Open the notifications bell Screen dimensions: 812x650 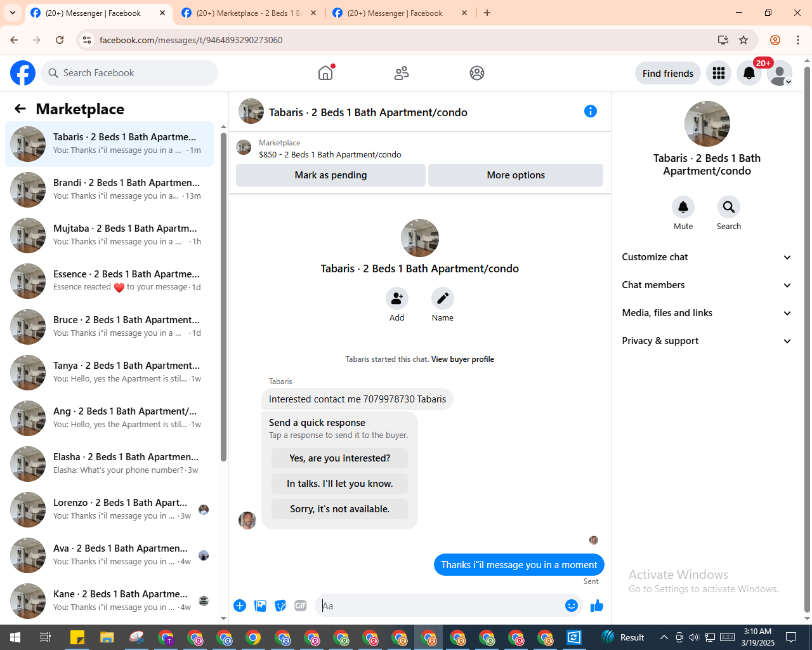[x=749, y=73]
